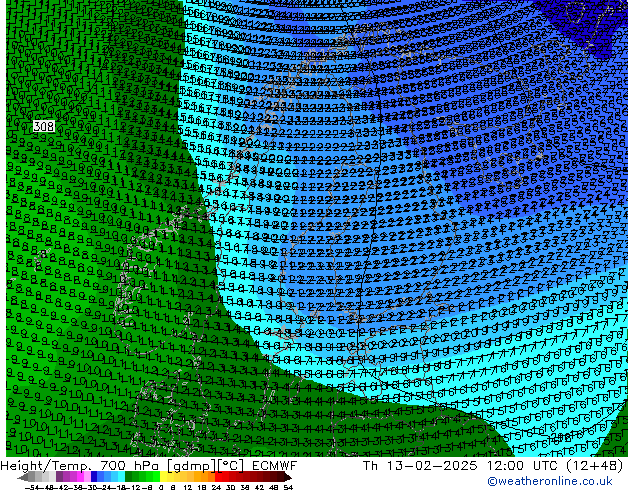Click the '(12+48)' forecast hour text
The width and height of the screenshot is (634, 490).
tap(595, 466)
